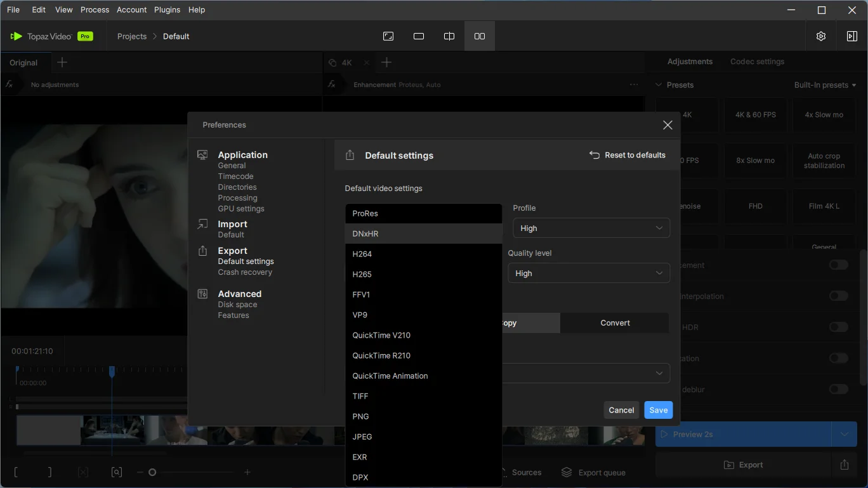Click the Export share icon beside Export

click(844, 465)
